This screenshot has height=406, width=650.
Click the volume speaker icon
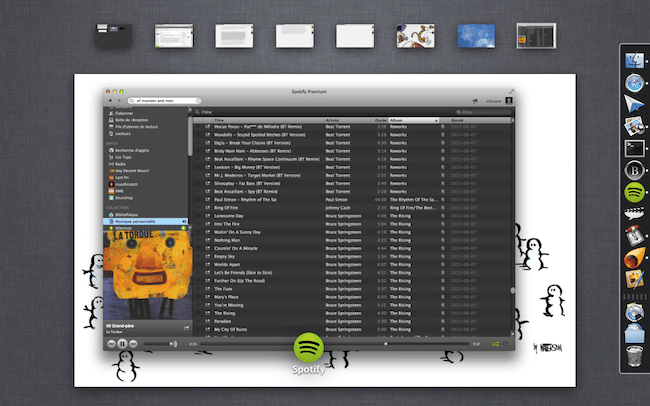click(173, 344)
